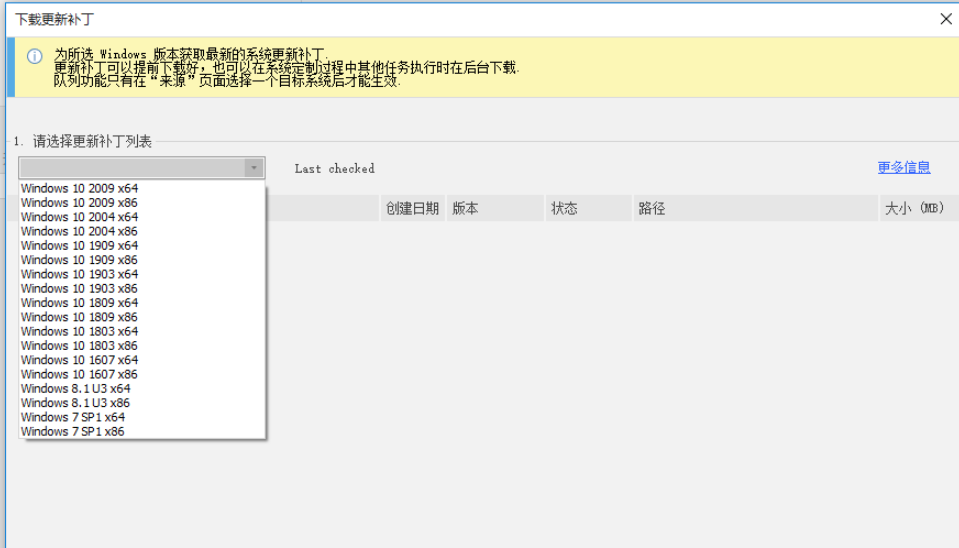Image resolution: width=959 pixels, height=548 pixels.
Task: Select Windows 10 1607 x64 option
Action: pyautogui.click(x=80, y=360)
